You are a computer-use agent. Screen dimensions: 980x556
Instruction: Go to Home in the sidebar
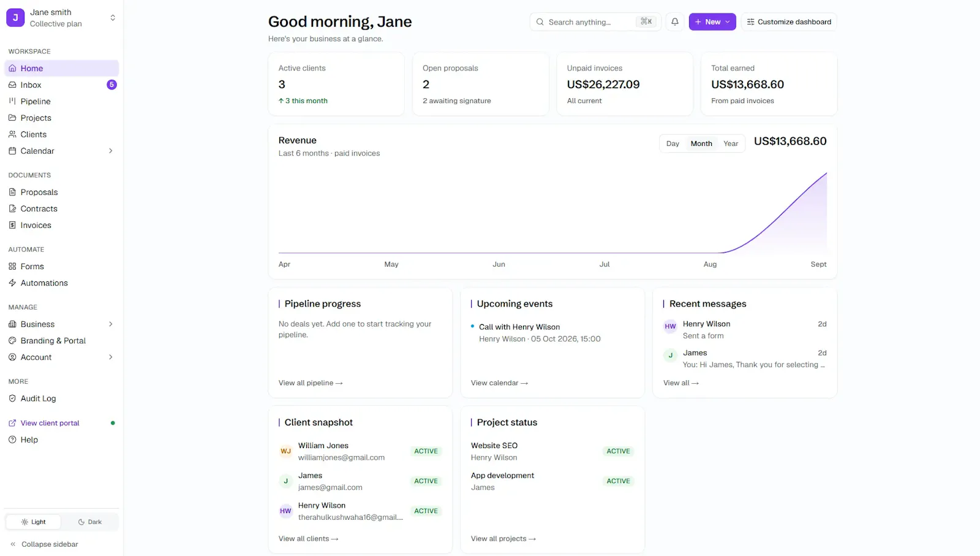(61, 68)
